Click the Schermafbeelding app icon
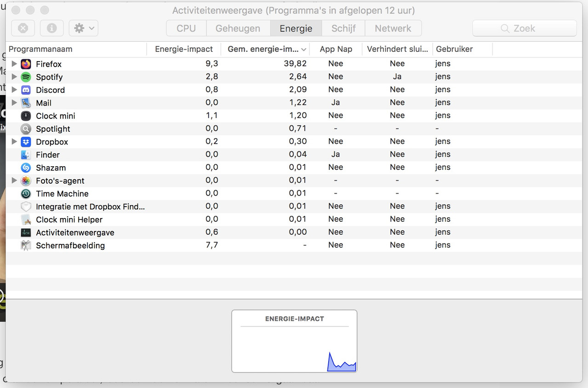This screenshot has width=588, height=388. pyautogui.click(x=26, y=245)
